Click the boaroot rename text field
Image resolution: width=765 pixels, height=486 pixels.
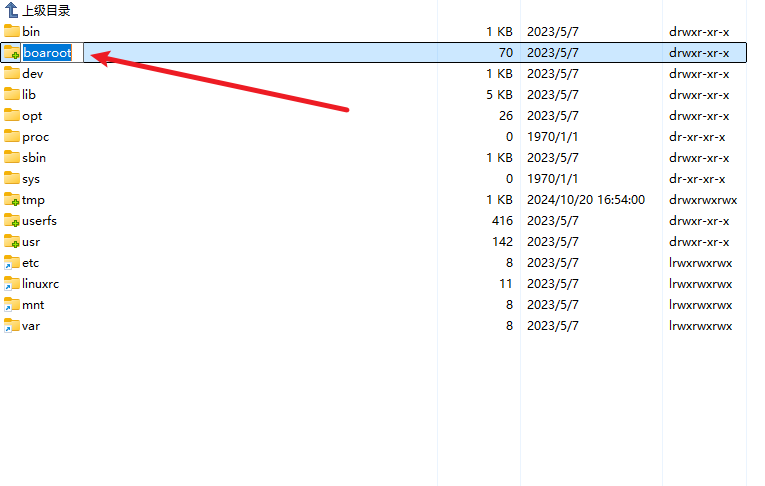pos(52,53)
